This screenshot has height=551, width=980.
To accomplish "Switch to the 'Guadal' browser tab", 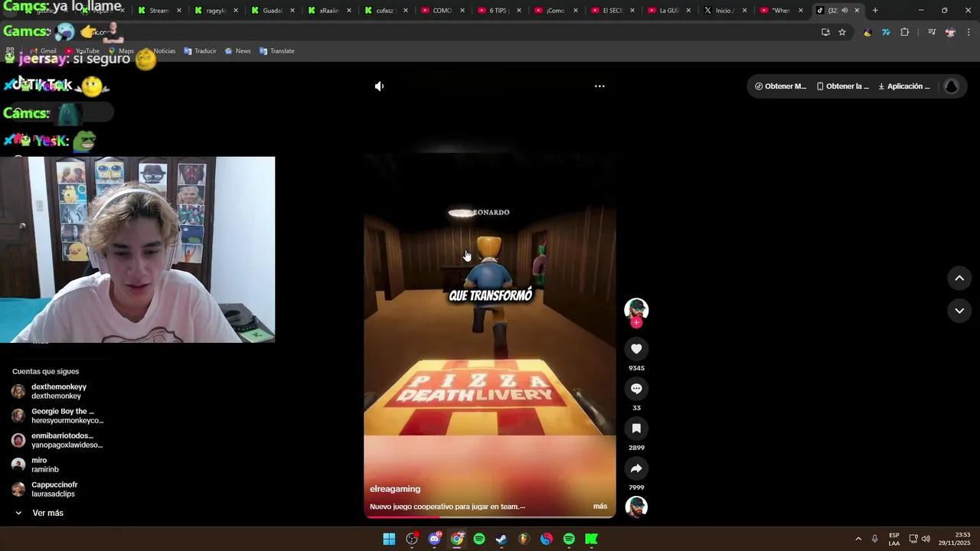I will [x=272, y=11].
